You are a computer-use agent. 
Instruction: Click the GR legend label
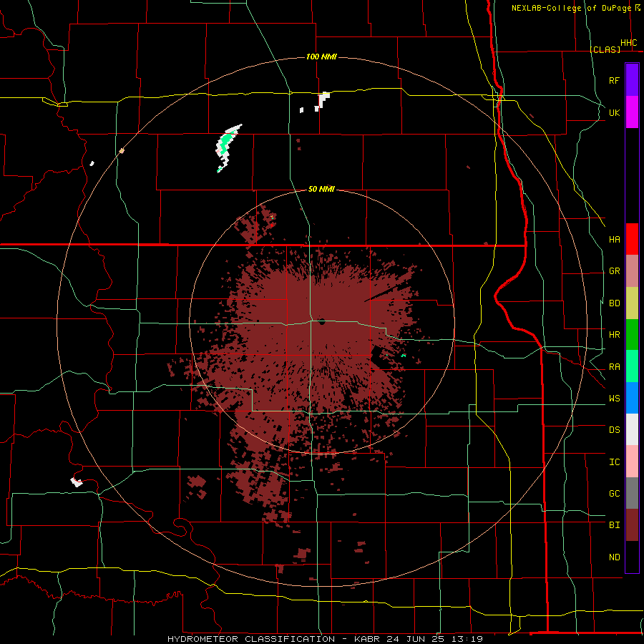click(614, 271)
